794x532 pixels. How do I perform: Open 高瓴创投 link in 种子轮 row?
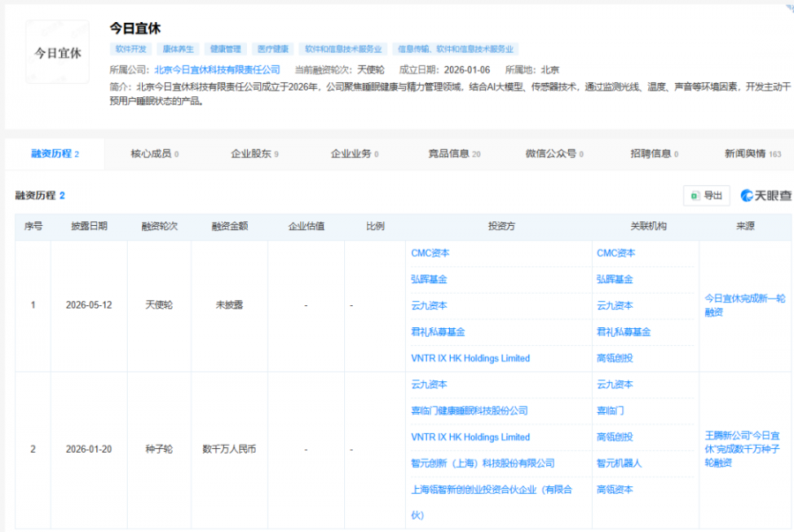615,438
